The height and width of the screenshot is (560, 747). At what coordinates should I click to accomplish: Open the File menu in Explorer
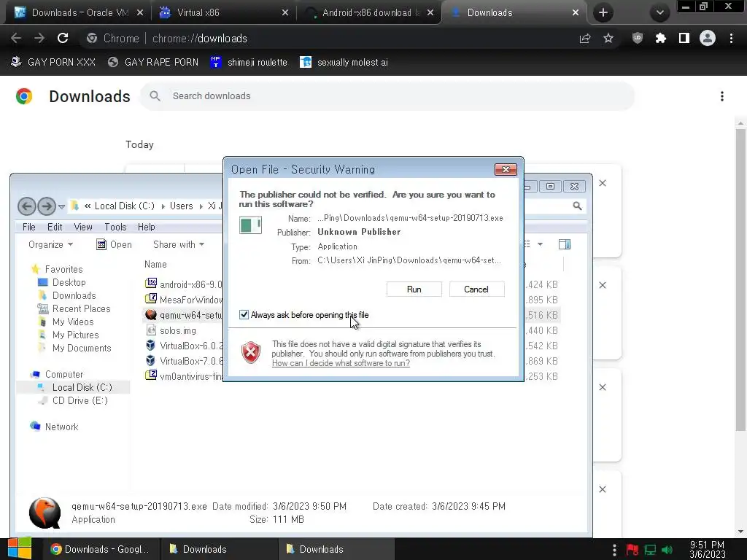point(28,227)
